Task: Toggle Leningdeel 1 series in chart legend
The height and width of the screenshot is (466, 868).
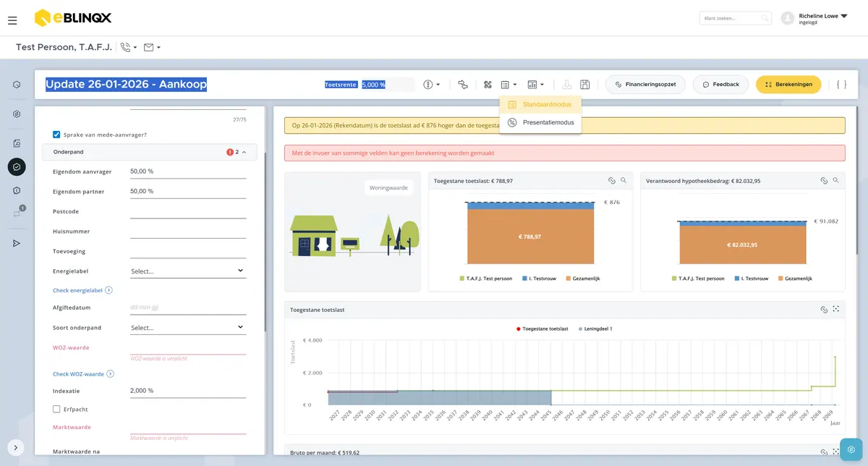Action: pos(595,329)
